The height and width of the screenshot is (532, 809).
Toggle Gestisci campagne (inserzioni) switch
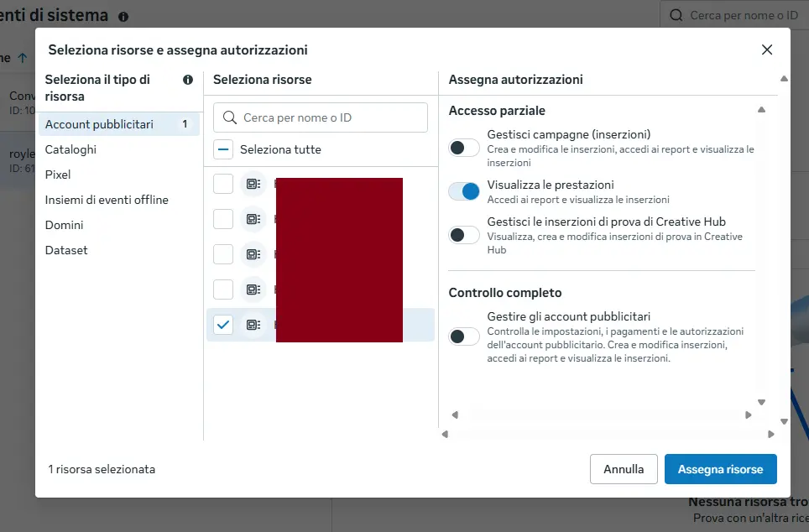[x=464, y=148]
